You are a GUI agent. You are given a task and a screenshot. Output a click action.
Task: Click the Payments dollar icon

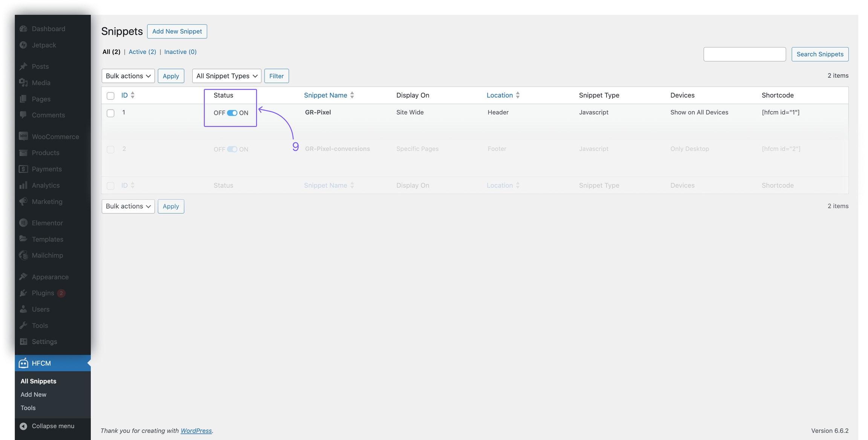23,169
